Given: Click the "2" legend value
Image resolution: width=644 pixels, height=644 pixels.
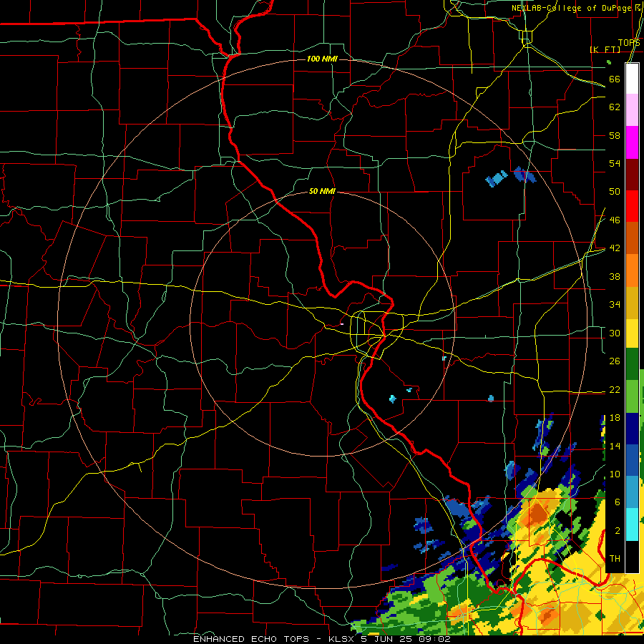Looking at the screenshot, I should click(x=618, y=531).
